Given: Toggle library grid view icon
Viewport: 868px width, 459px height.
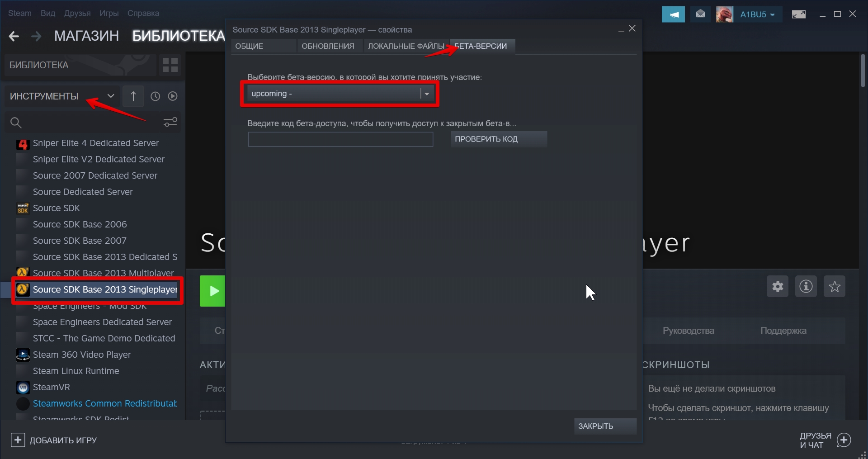Looking at the screenshot, I should click(170, 65).
